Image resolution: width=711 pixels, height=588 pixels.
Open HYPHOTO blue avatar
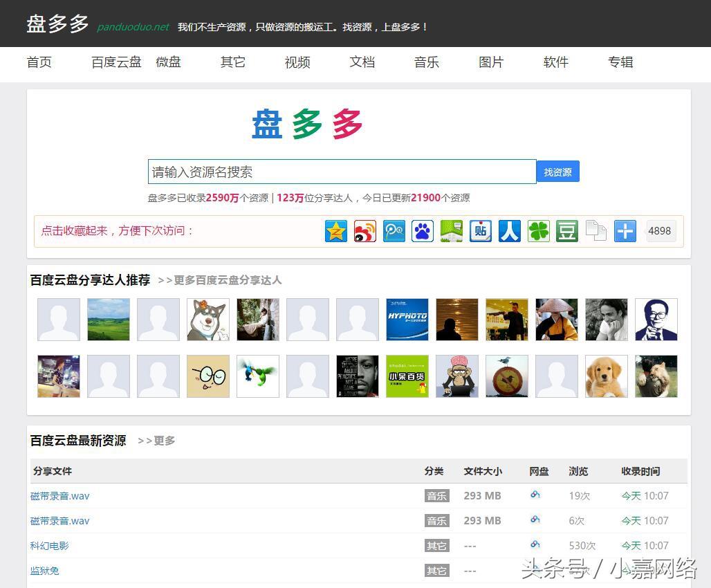pyautogui.click(x=407, y=320)
